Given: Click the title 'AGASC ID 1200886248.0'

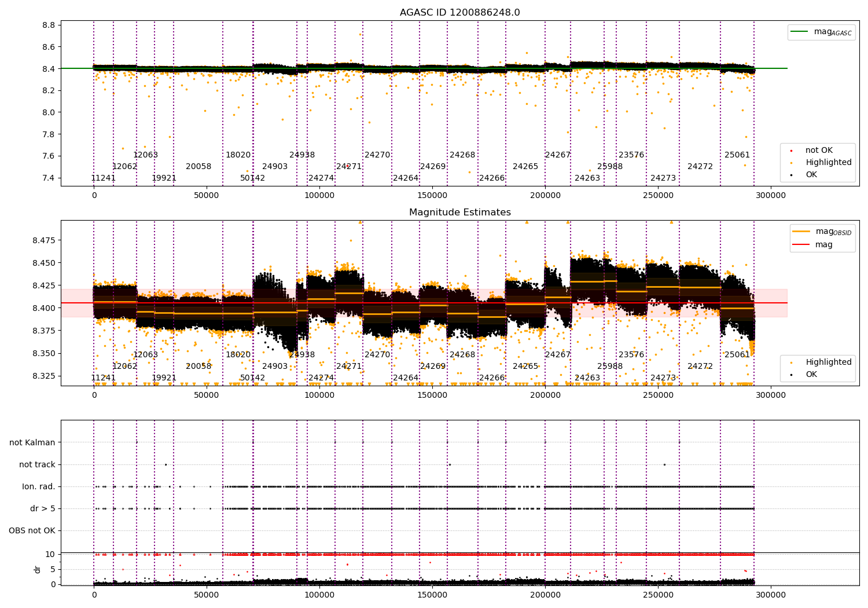Looking at the screenshot, I should click(460, 13).
